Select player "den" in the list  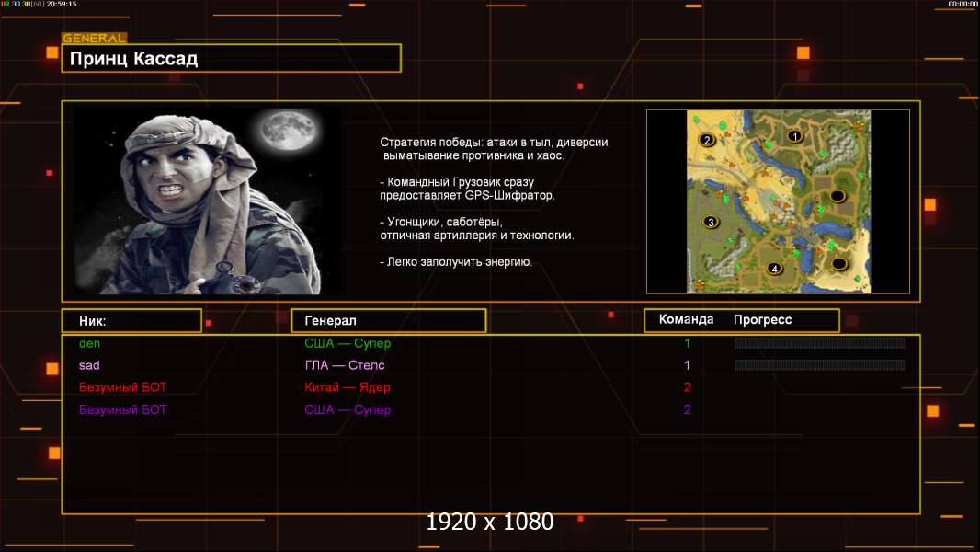point(89,343)
